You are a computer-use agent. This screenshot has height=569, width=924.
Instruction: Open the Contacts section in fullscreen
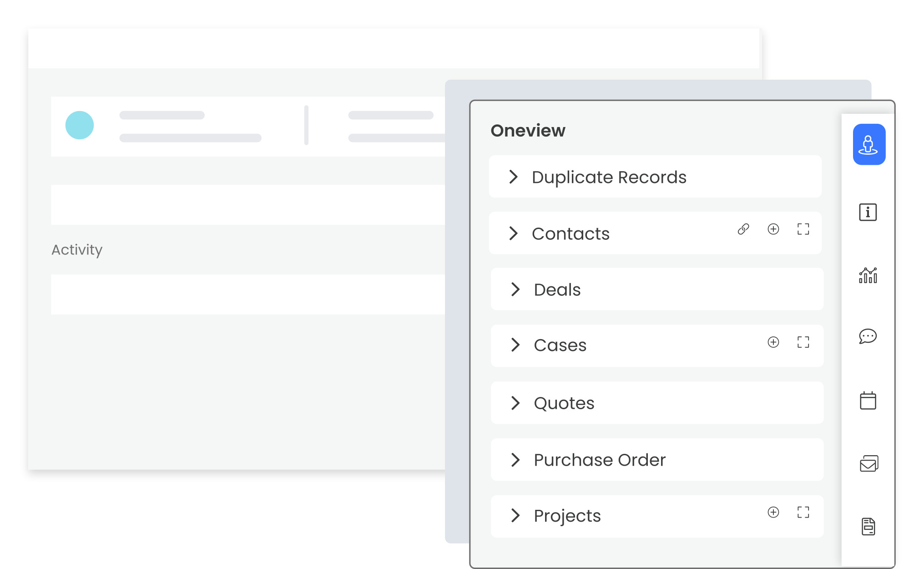803,229
